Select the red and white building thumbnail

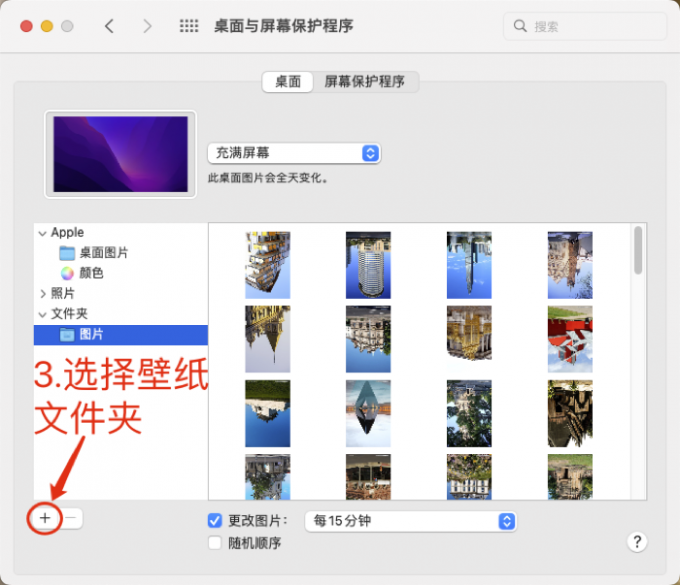click(570, 339)
